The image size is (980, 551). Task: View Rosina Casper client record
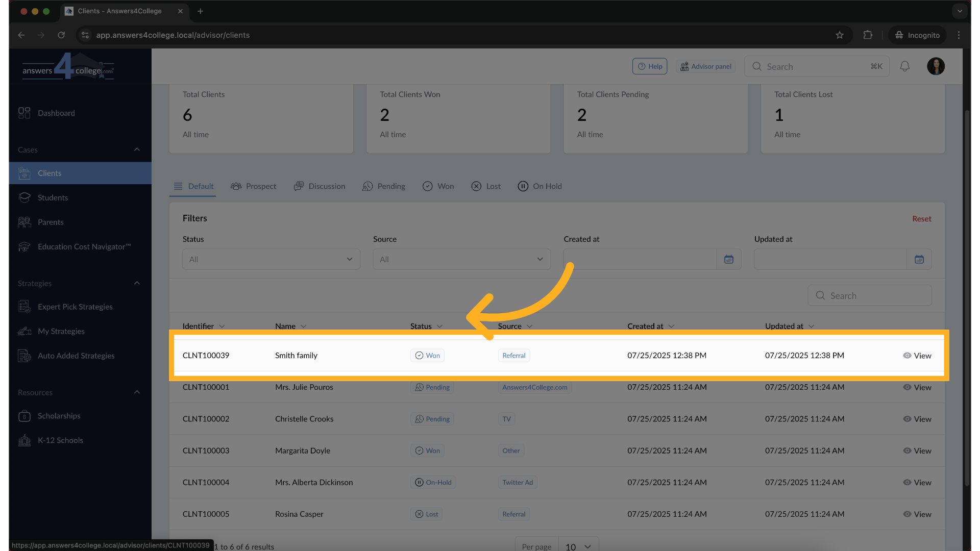(917, 514)
